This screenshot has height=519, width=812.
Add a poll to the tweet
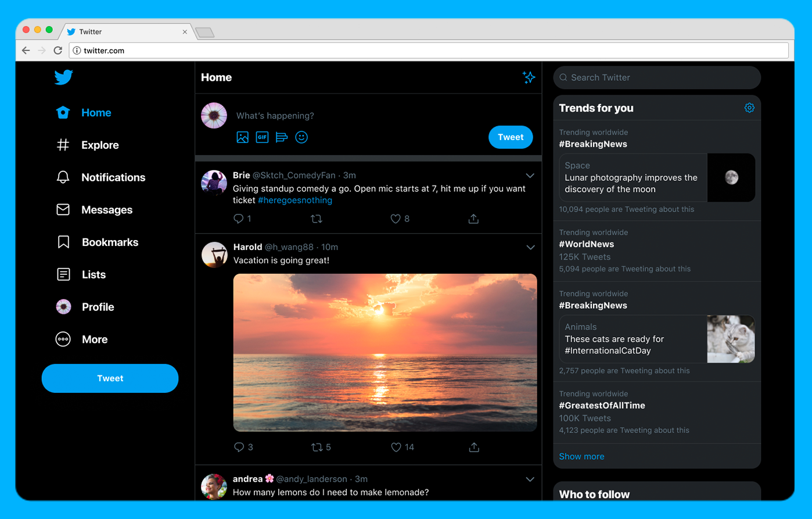(282, 137)
